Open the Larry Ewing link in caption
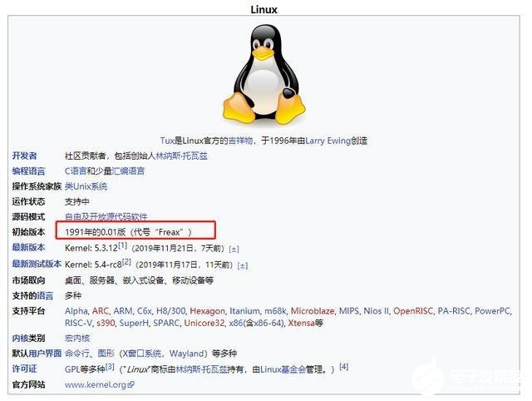532x401 pixels. point(328,141)
